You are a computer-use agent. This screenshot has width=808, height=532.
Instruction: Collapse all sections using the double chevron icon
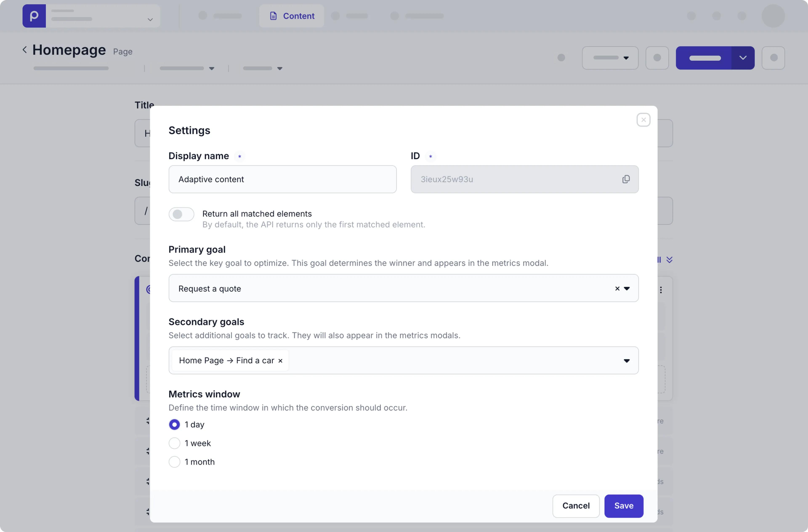coord(669,259)
